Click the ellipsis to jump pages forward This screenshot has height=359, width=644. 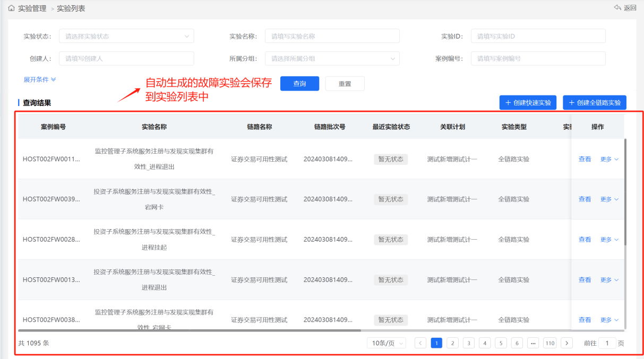[533, 343]
